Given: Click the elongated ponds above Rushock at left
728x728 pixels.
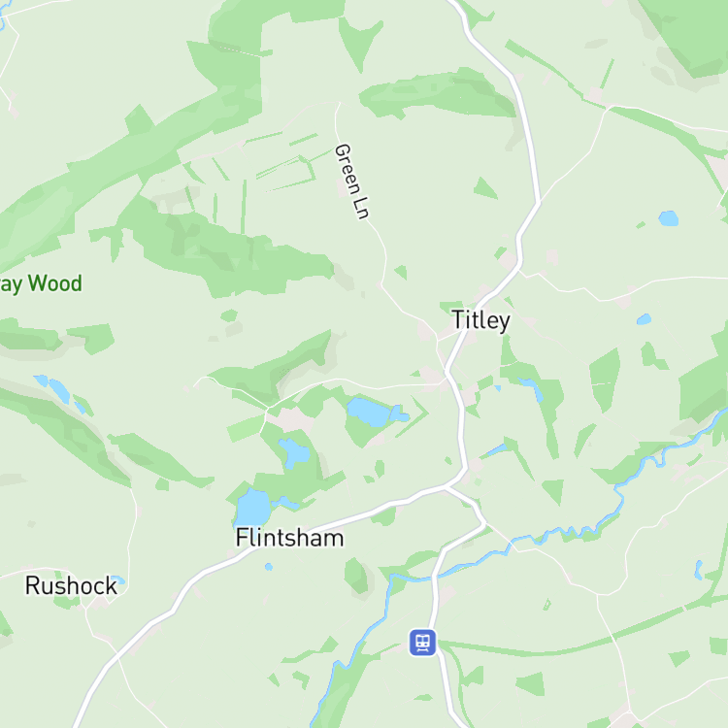Looking at the screenshot, I should [53, 388].
